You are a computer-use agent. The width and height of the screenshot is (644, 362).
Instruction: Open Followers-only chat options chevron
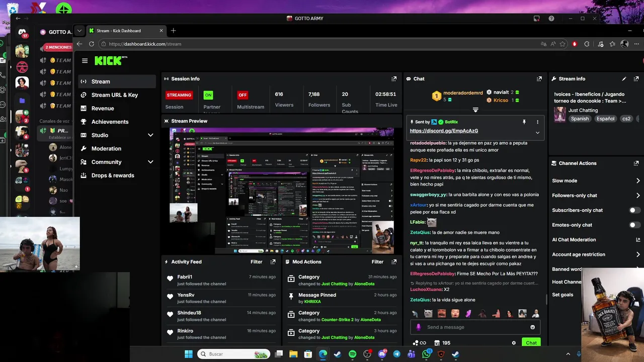[x=638, y=196]
